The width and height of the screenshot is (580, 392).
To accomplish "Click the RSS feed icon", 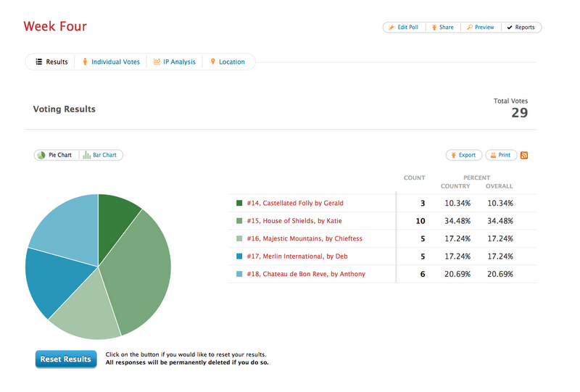I will [523, 155].
